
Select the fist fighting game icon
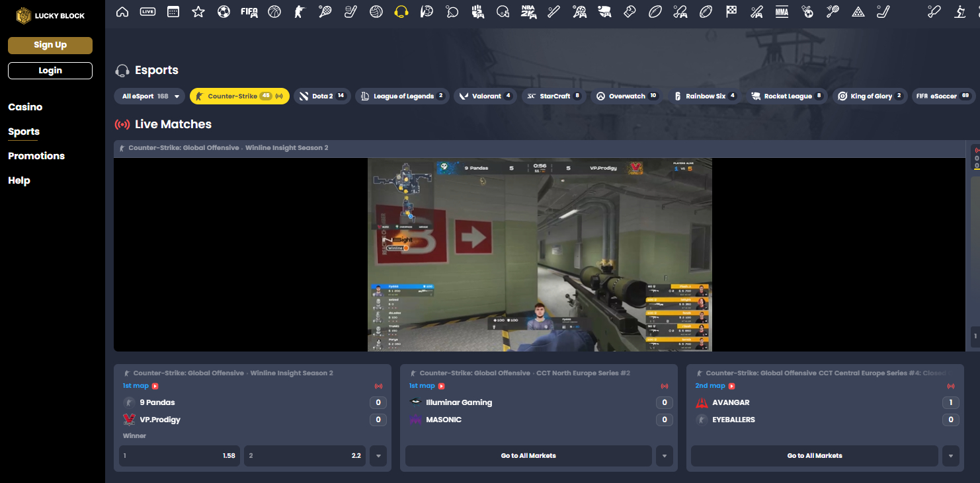tap(478, 11)
